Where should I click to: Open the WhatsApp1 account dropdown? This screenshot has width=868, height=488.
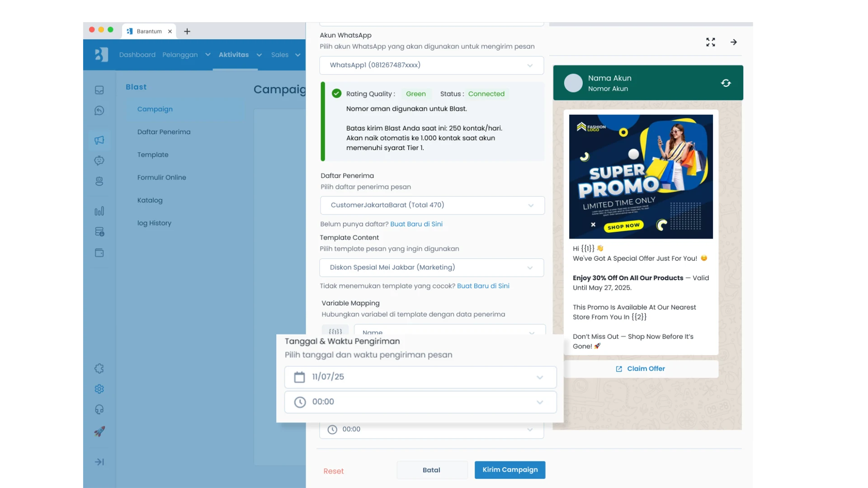pos(431,65)
